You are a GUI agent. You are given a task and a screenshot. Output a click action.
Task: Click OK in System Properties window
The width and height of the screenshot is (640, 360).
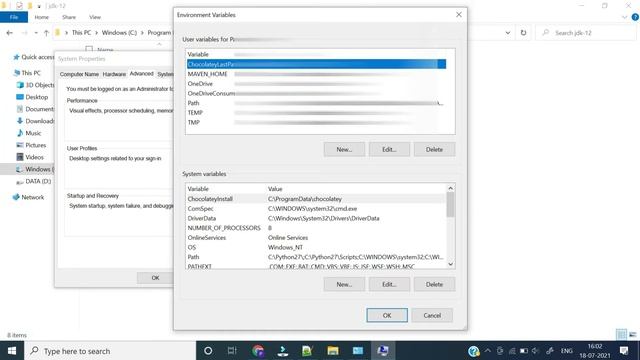click(x=156, y=278)
